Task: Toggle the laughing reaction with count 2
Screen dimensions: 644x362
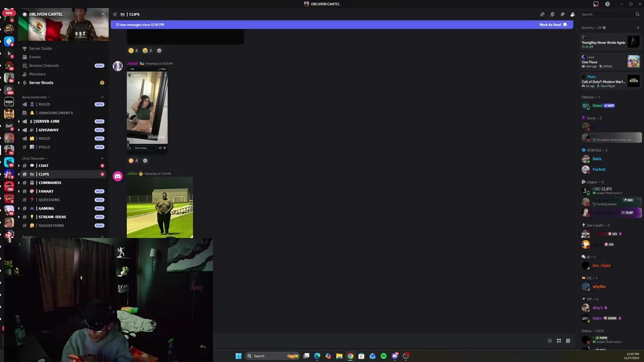Action: pyautogui.click(x=147, y=50)
